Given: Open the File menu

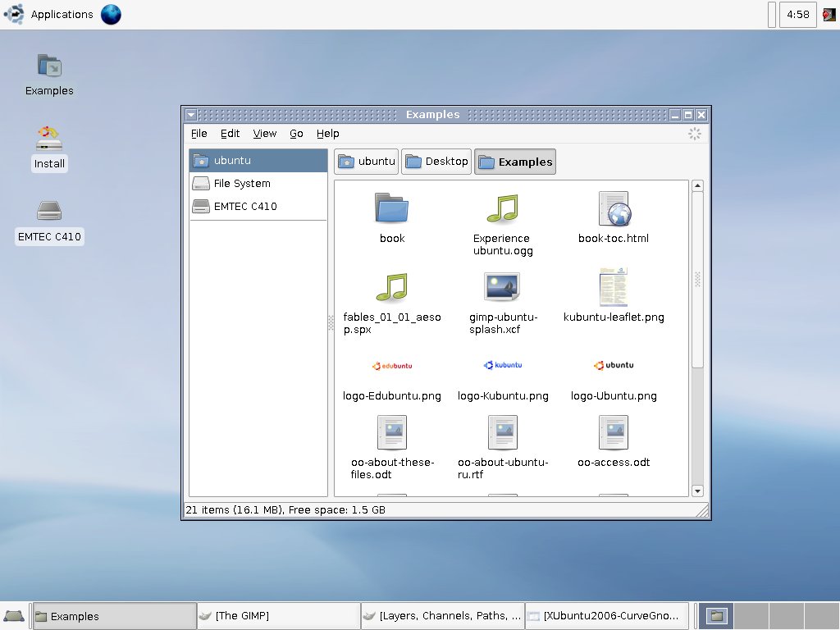Looking at the screenshot, I should click(199, 134).
